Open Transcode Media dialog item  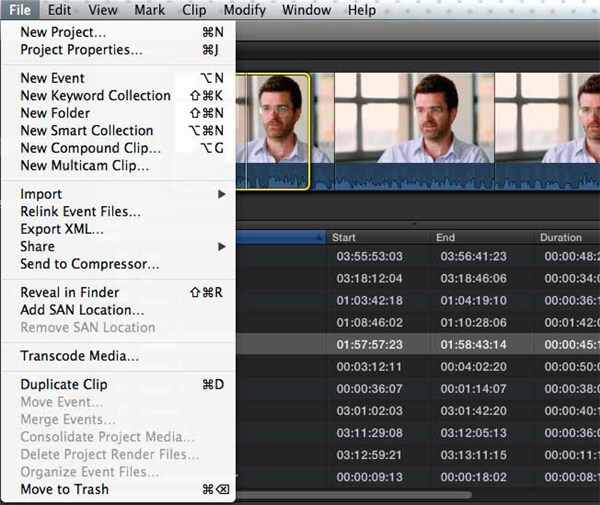pos(80,356)
